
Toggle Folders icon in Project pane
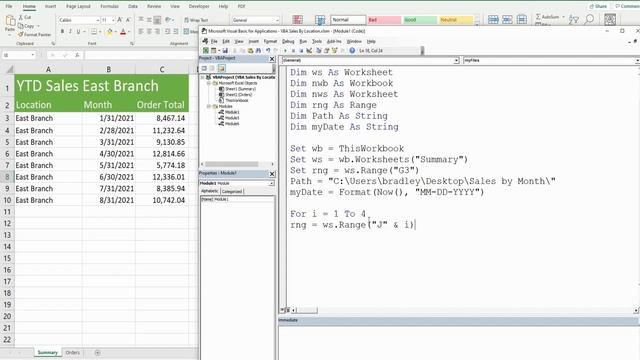tap(222, 68)
